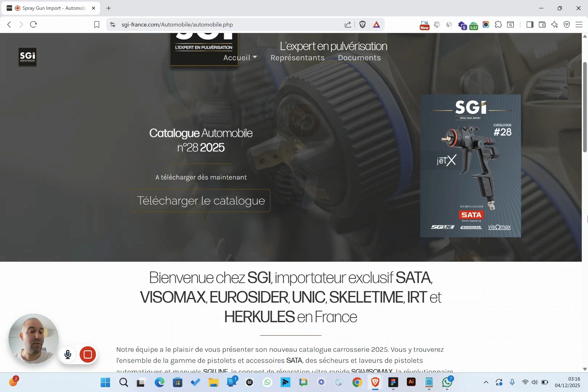Image resolution: width=588 pixels, height=392 pixels.
Task: Reload the page
Action: click(33, 24)
